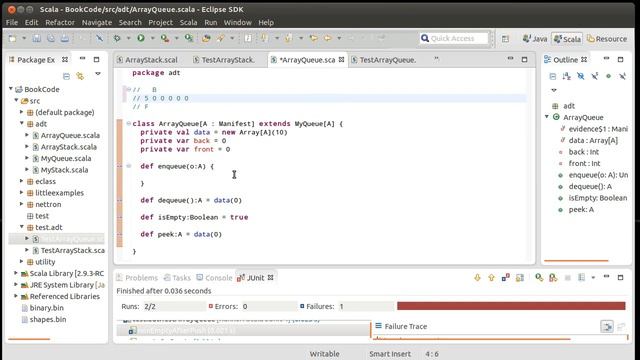
Task: Show hidden editor tabs list chevron
Action: click(x=437, y=59)
